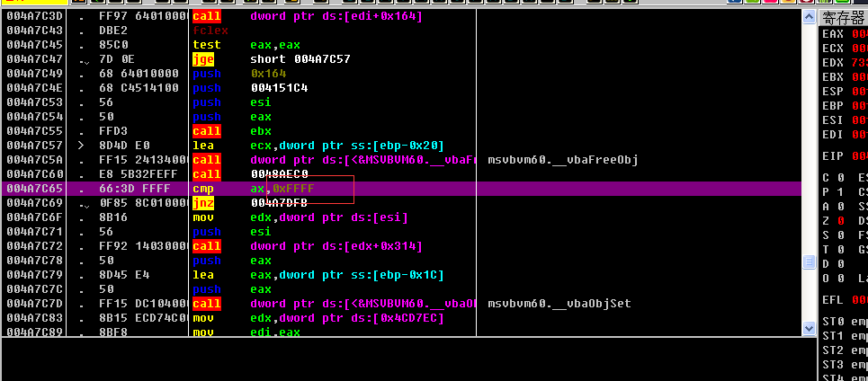
Task: Click the registers panel header
Action: (844, 18)
